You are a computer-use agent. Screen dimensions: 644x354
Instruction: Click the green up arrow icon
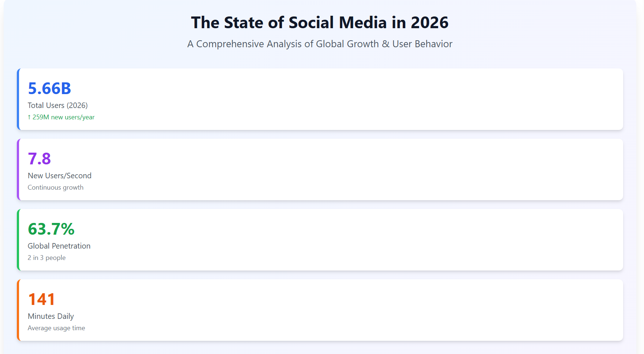pos(29,118)
